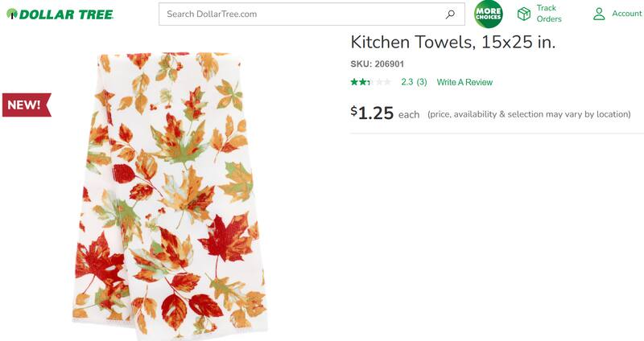Click the 2.3 rating score

[x=407, y=82]
